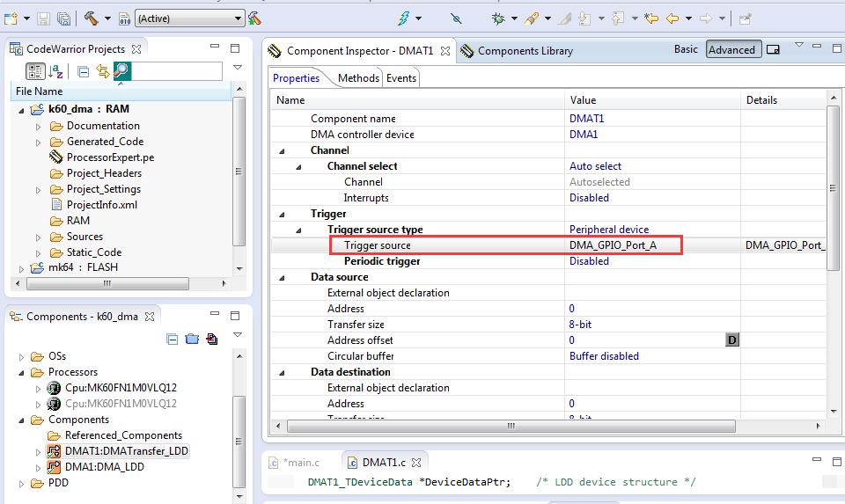Expand the Documentation folder
The height and width of the screenshot is (504, 845).
pos(38,127)
